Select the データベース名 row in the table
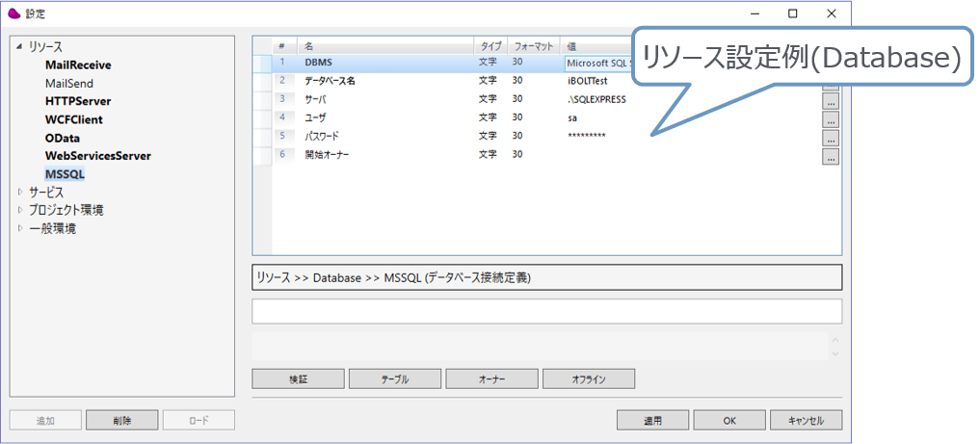The height and width of the screenshot is (444, 980). point(331,81)
